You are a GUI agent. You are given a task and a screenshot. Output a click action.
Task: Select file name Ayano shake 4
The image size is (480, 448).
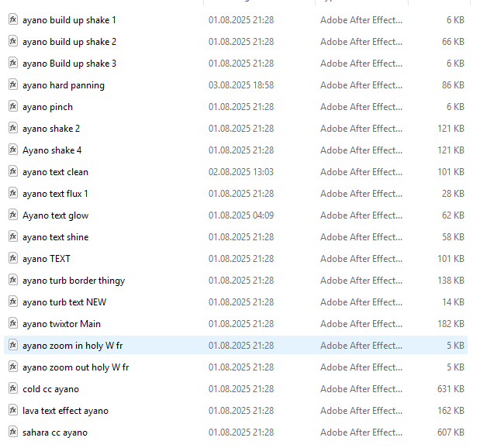(52, 150)
